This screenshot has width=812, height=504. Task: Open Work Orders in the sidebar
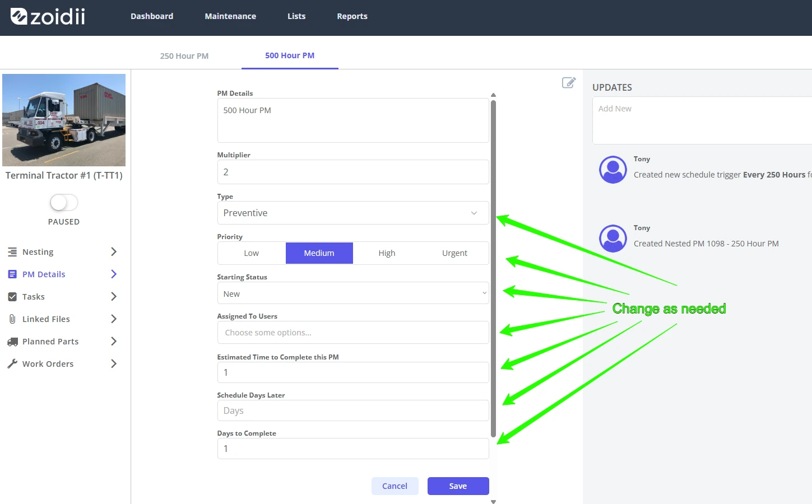coord(48,364)
